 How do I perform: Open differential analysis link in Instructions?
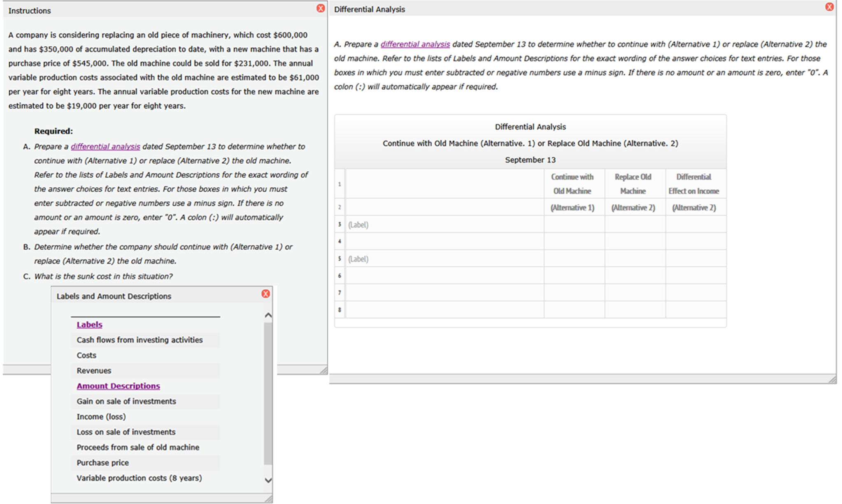pos(105,146)
